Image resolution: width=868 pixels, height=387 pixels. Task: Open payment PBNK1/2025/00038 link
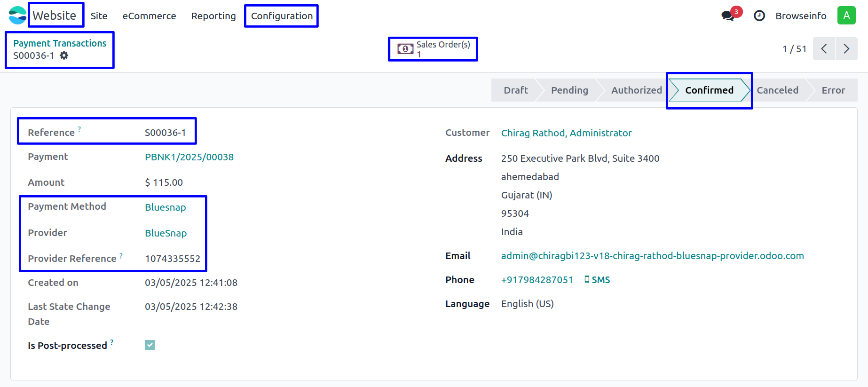pos(189,157)
